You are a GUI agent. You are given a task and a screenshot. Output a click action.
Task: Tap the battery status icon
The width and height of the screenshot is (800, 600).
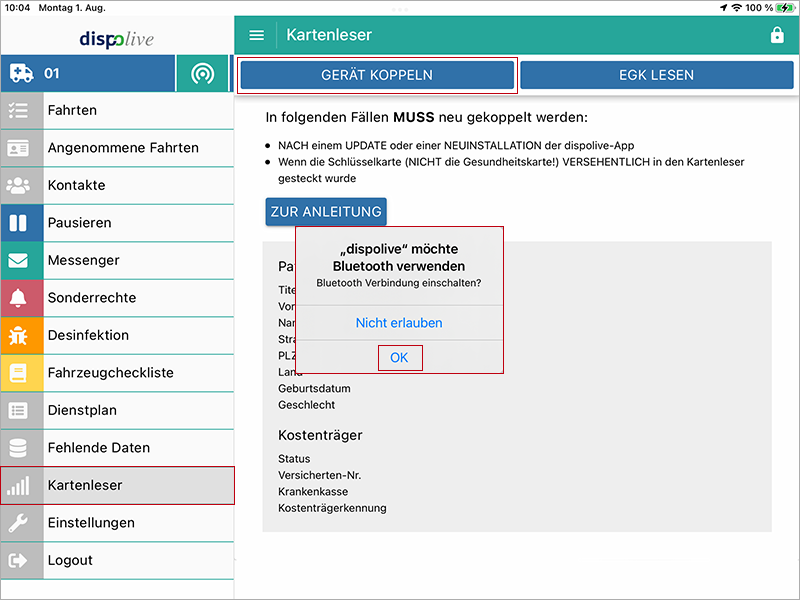click(x=785, y=8)
